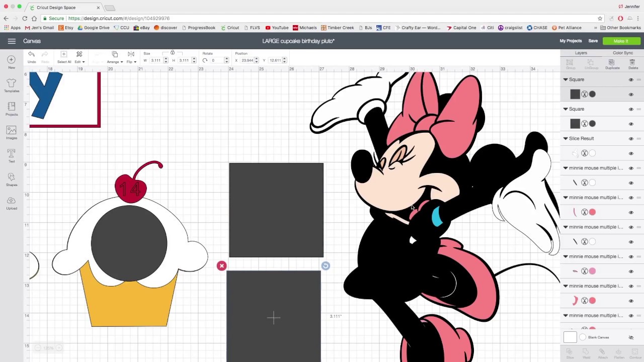
Task: Switch to the Color Sync tab
Action: [622, 53]
